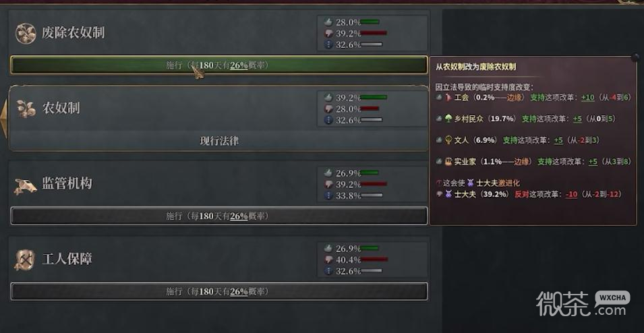The height and width of the screenshot is (333, 644).
Task: Select the 农奴制 law title row
Action: click(x=219, y=109)
